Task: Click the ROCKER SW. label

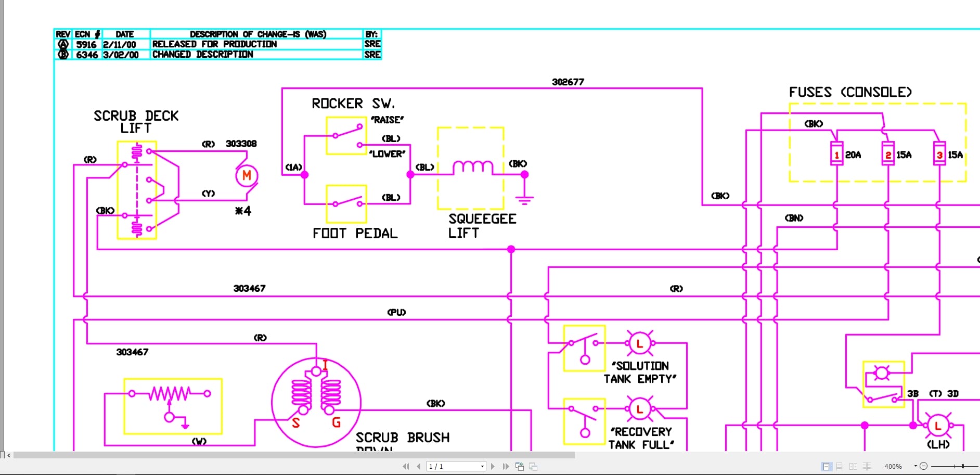Action: point(353,104)
